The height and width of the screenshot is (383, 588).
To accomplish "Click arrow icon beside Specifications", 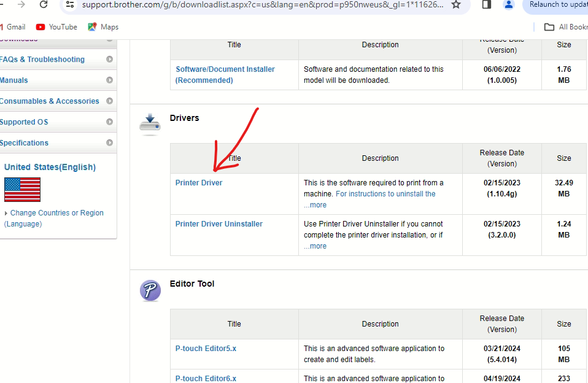I will click(x=109, y=142).
